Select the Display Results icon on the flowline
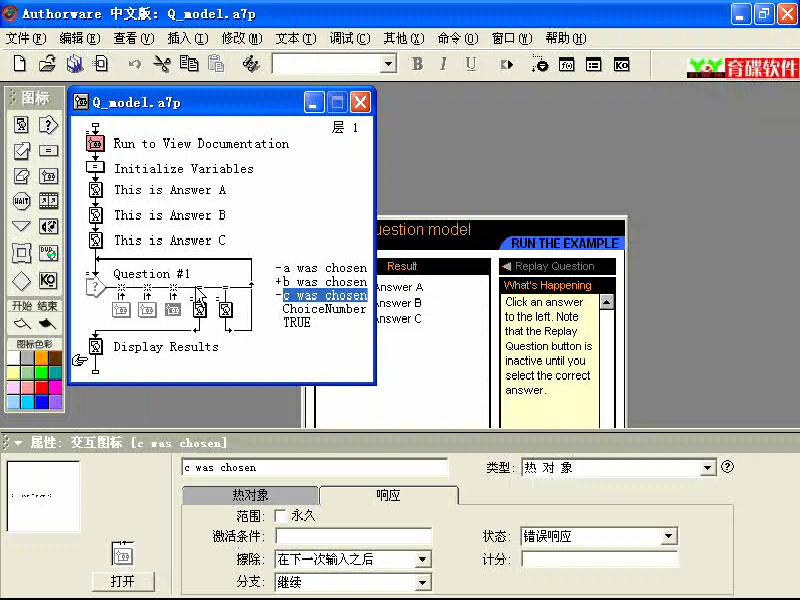 click(x=95, y=347)
